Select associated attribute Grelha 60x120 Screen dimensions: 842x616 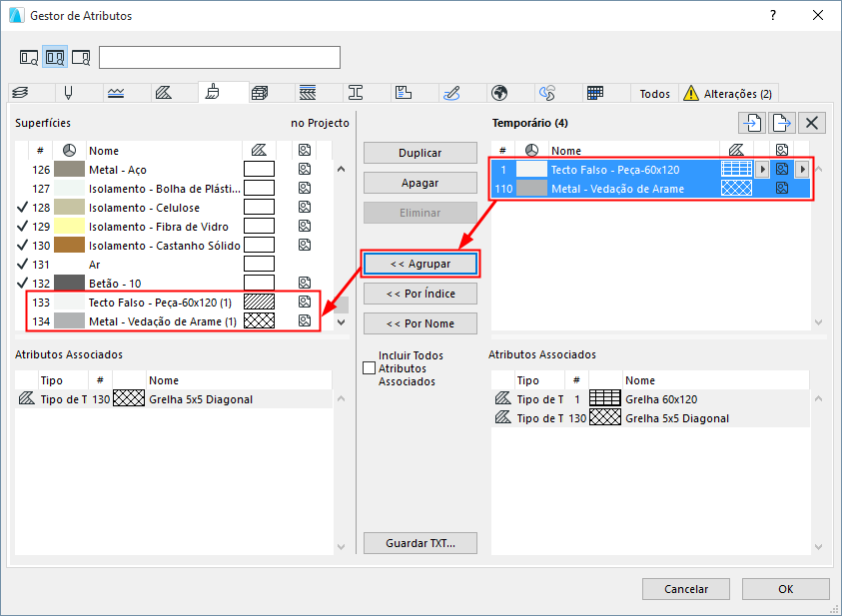pyautogui.click(x=650, y=399)
